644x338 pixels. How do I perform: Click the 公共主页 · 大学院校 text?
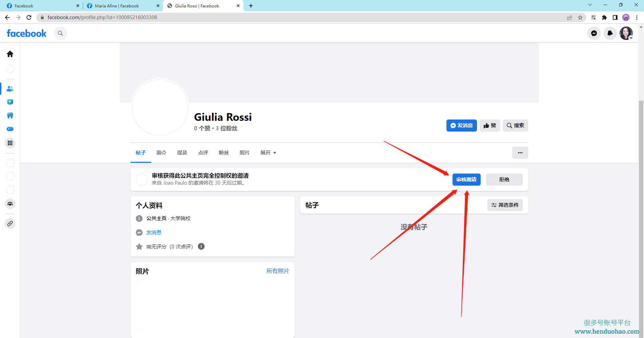pos(168,219)
